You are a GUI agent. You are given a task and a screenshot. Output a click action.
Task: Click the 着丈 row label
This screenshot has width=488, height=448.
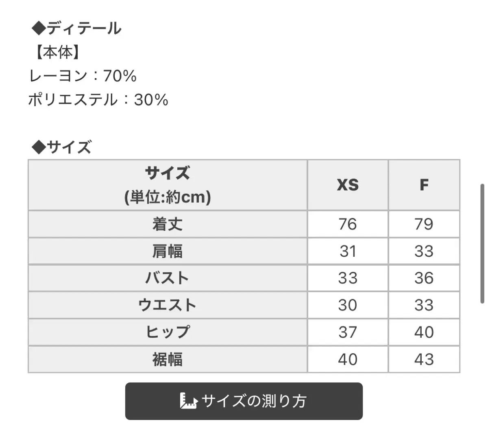pos(168,224)
